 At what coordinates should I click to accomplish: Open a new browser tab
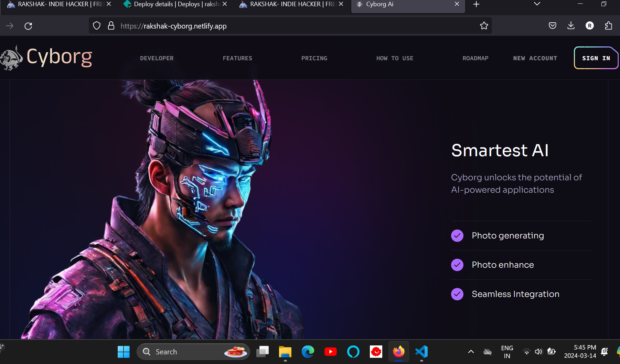coord(476,4)
